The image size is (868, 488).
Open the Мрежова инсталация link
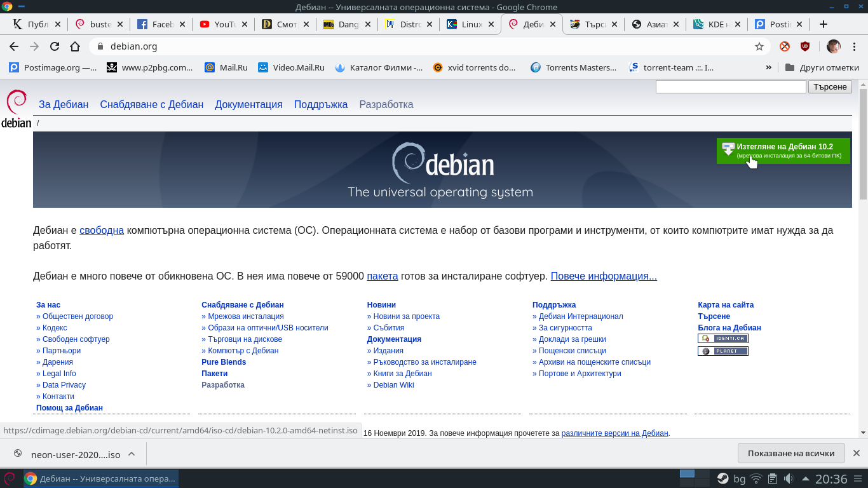[246, 316]
